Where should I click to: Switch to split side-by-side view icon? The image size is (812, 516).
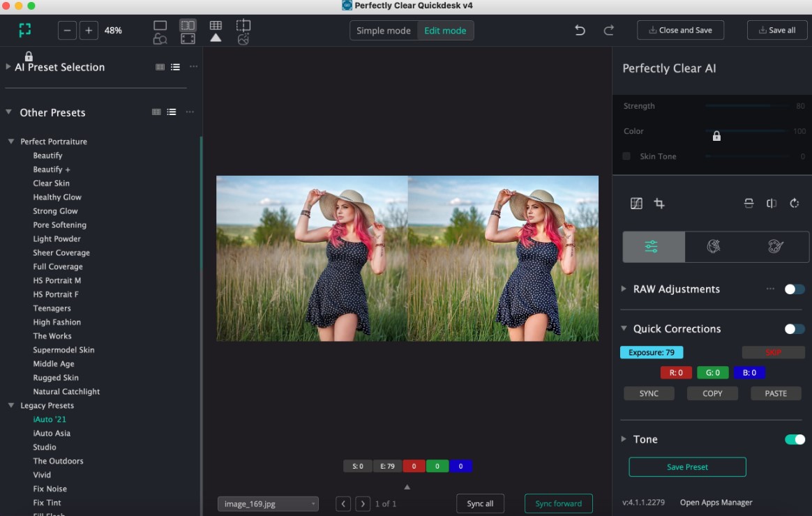[x=188, y=25]
